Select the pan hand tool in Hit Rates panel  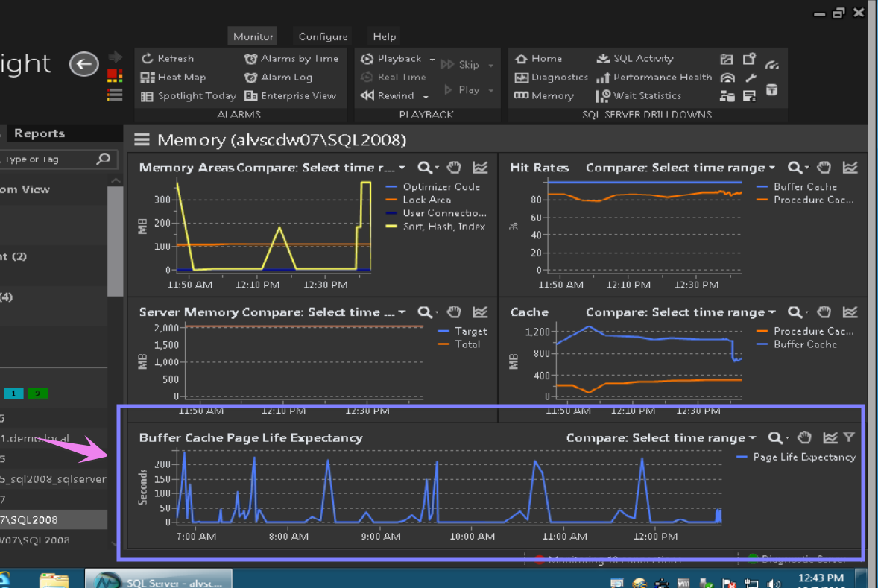coord(824,168)
